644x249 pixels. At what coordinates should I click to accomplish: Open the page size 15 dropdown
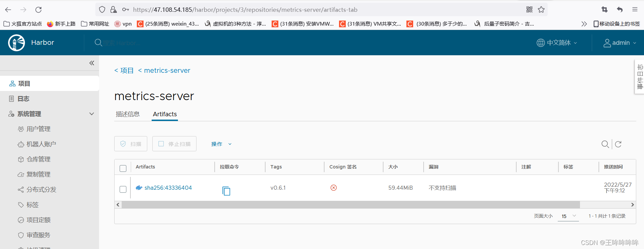point(568,216)
